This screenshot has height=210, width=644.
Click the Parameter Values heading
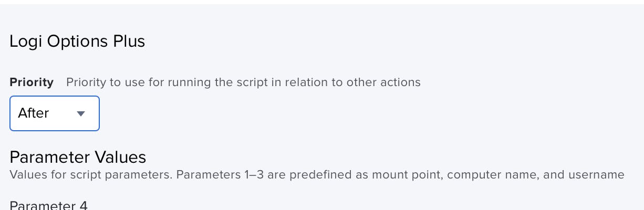[78, 157]
